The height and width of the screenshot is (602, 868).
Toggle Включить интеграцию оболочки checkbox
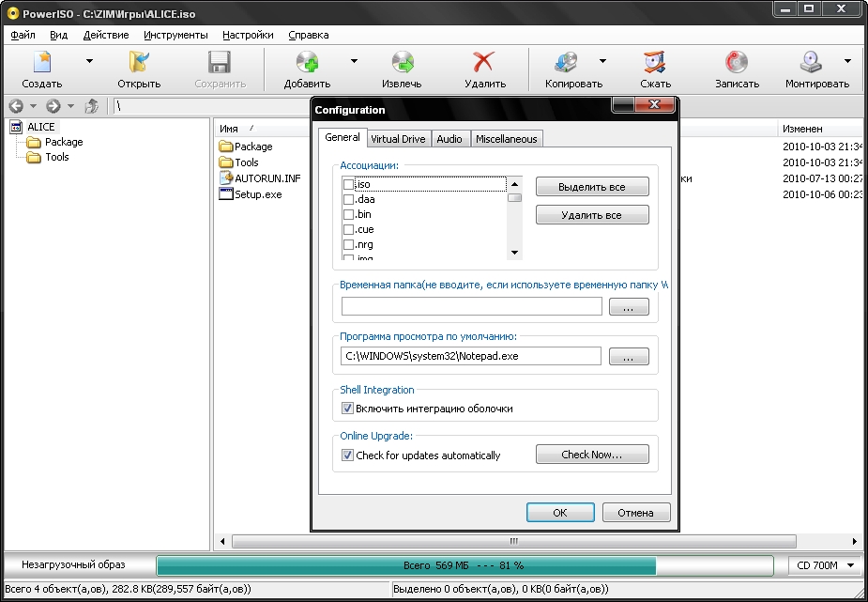pos(347,409)
